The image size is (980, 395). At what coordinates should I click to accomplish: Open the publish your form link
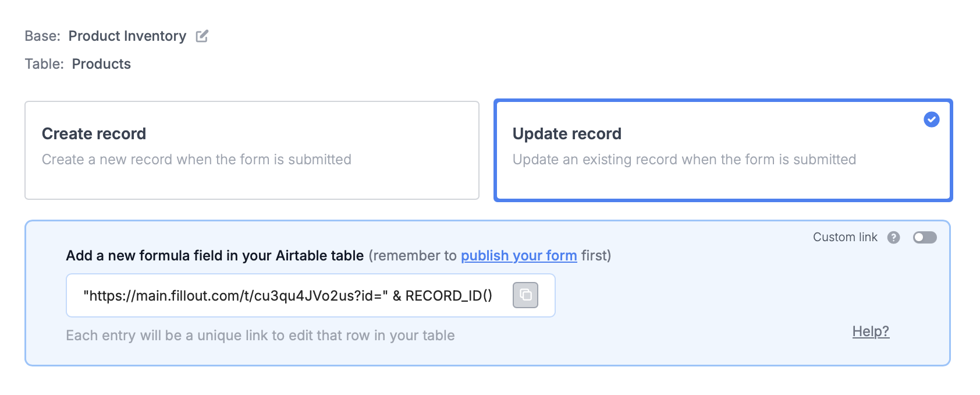(519, 256)
